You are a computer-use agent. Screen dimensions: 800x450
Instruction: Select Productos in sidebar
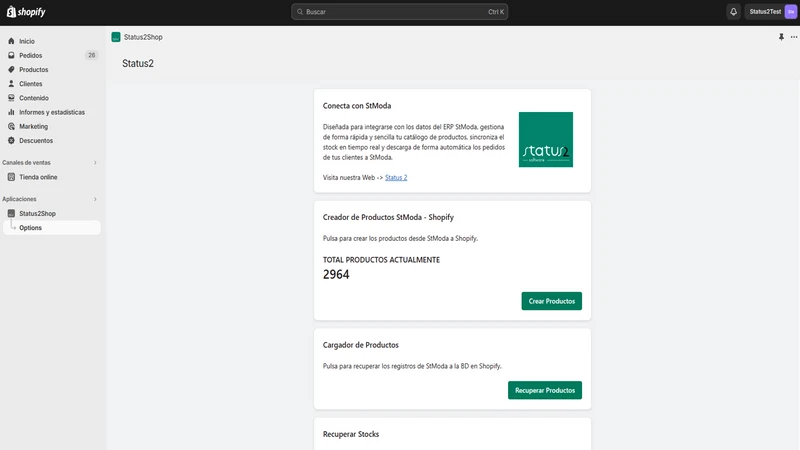[34, 69]
